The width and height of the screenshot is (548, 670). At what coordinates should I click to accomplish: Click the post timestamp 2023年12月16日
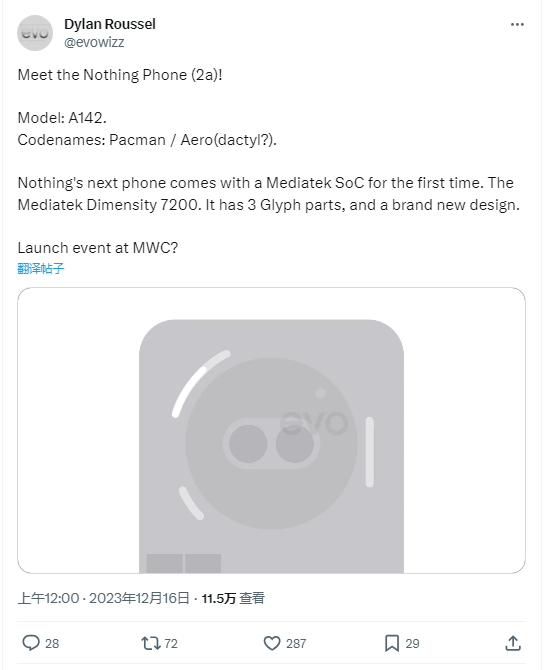[x=139, y=598]
